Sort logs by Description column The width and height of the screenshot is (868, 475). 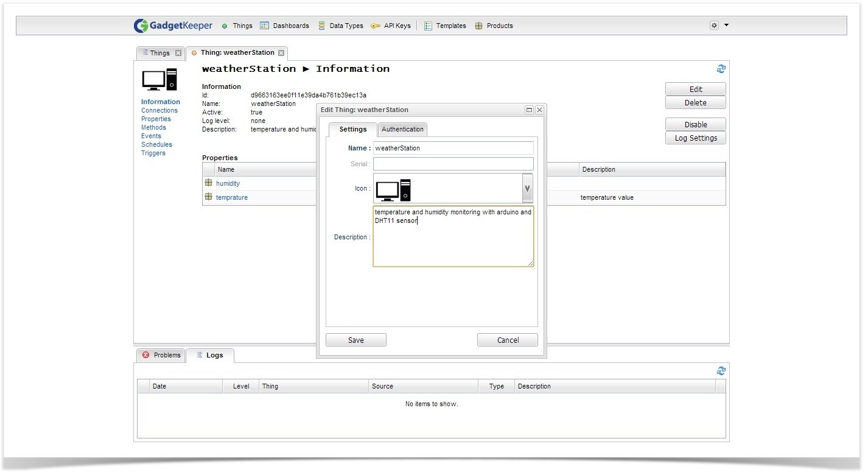pyautogui.click(x=615, y=386)
